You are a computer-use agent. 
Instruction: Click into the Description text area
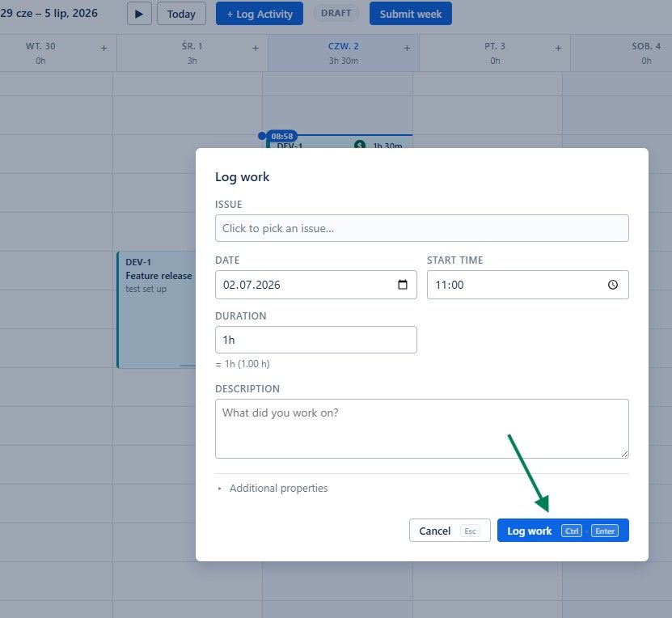[x=421, y=429]
